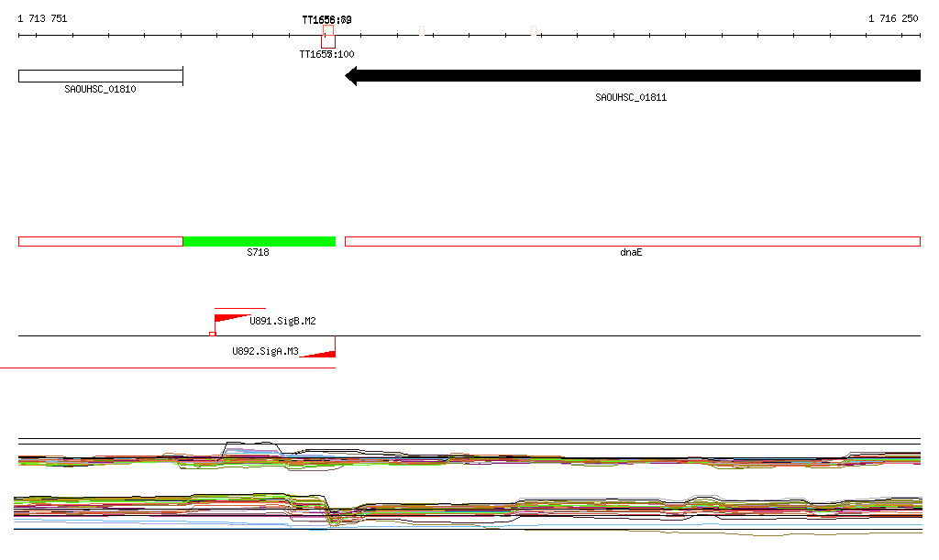
Task: Click the U891.SigB.M2 red promoter flag
Action: pyautogui.click(x=230, y=320)
